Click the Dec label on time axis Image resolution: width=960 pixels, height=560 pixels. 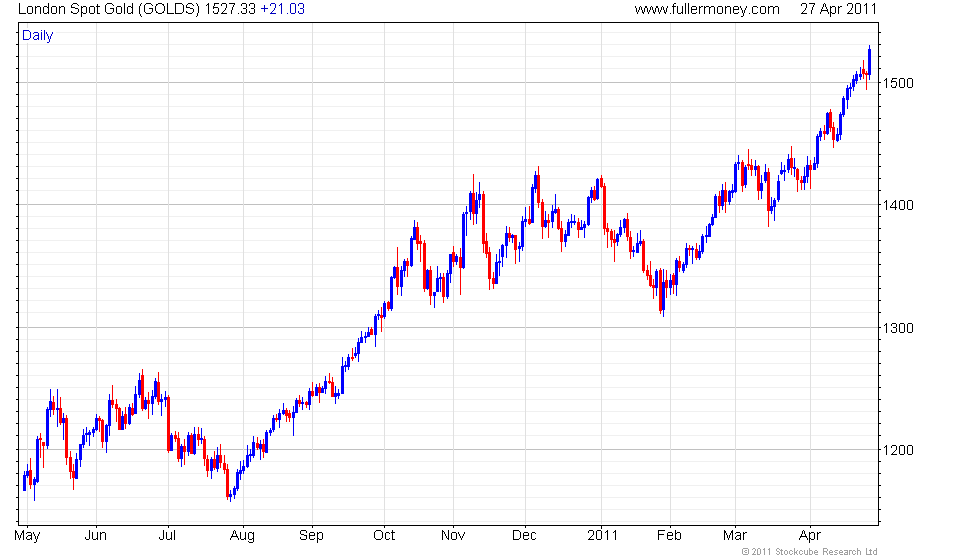[524, 536]
